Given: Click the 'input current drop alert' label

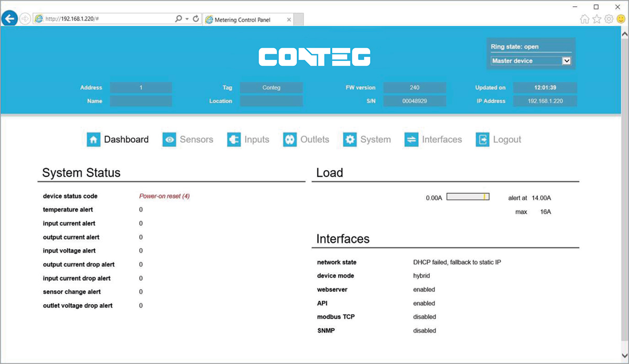Looking at the screenshot, I should pos(77,278).
